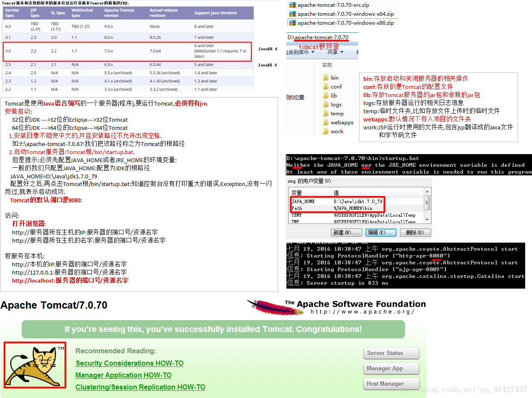Select the lib folder icon
Screen dimensions: 532x398
coord(325,95)
